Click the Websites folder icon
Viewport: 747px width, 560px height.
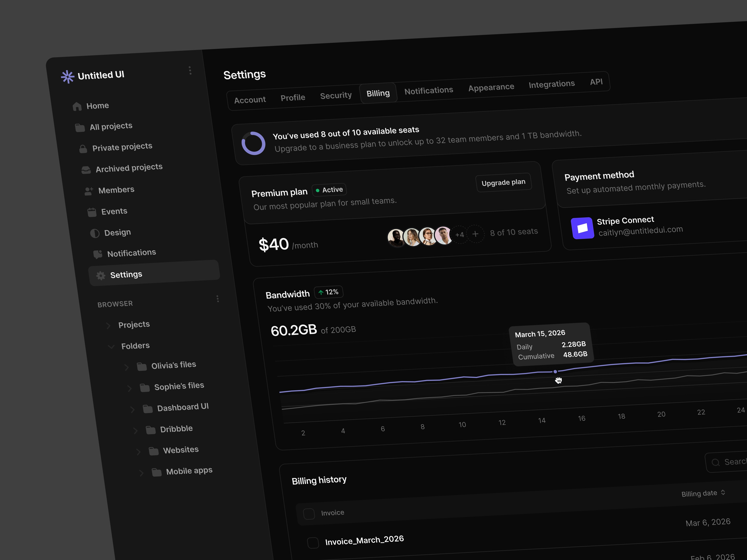[x=154, y=451]
